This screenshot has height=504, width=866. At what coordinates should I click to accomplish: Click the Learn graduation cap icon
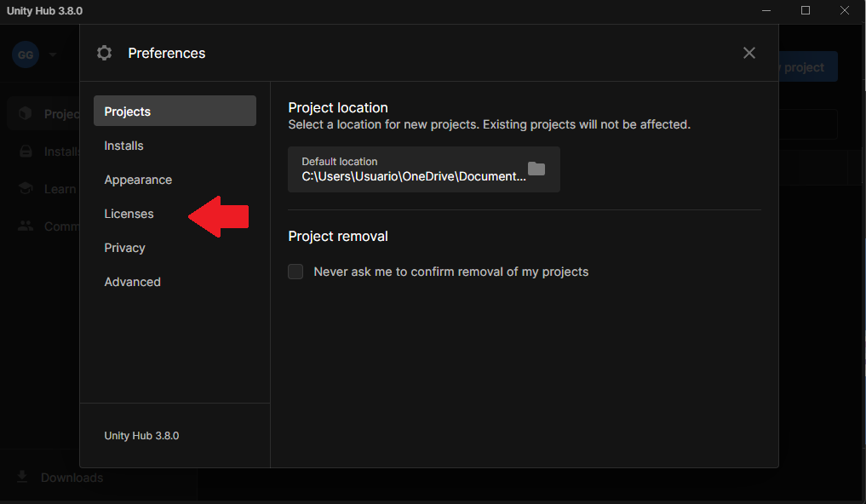[x=26, y=188]
